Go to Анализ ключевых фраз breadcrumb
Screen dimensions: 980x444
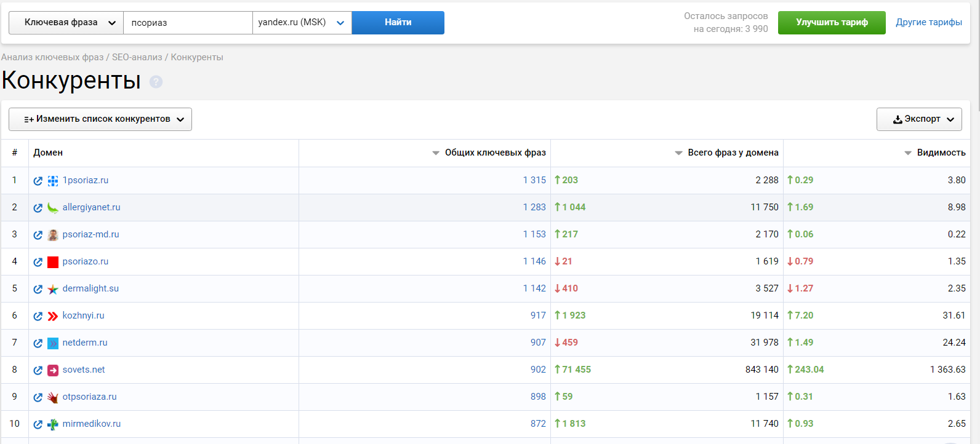tap(52, 57)
